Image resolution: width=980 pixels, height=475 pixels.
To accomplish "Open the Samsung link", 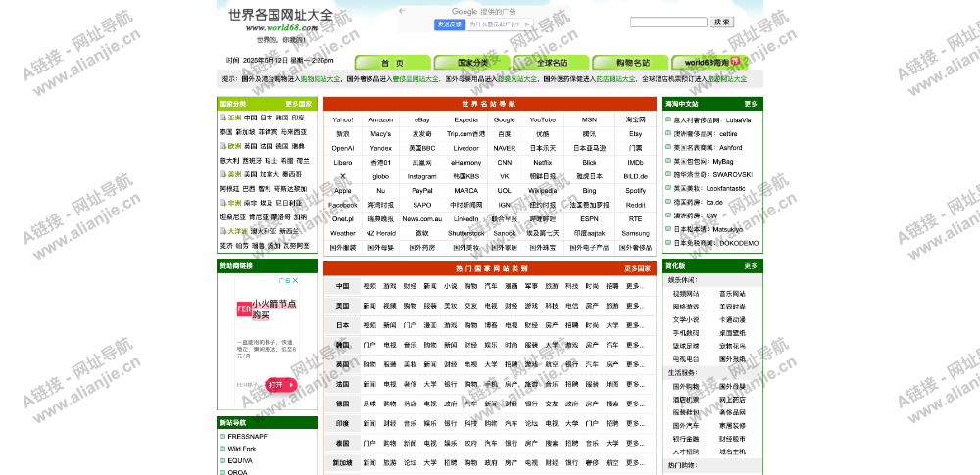I will click(x=635, y=233).
